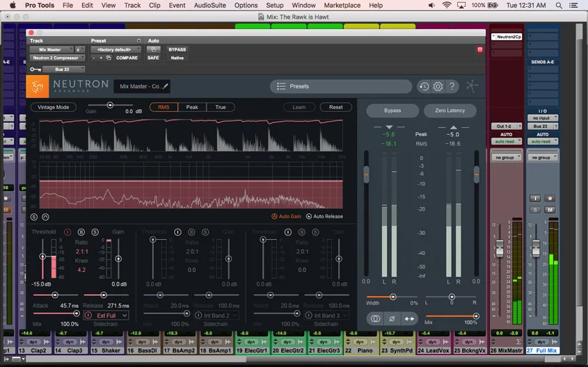The image size is (588, 367).
Task: Open the Marketplace menu
Action: (342, 6)
